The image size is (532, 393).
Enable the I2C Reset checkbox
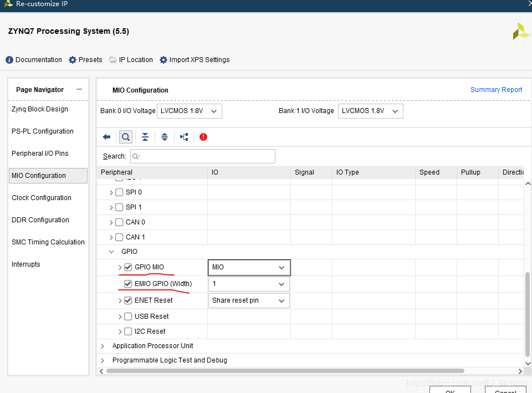(128, 331)
